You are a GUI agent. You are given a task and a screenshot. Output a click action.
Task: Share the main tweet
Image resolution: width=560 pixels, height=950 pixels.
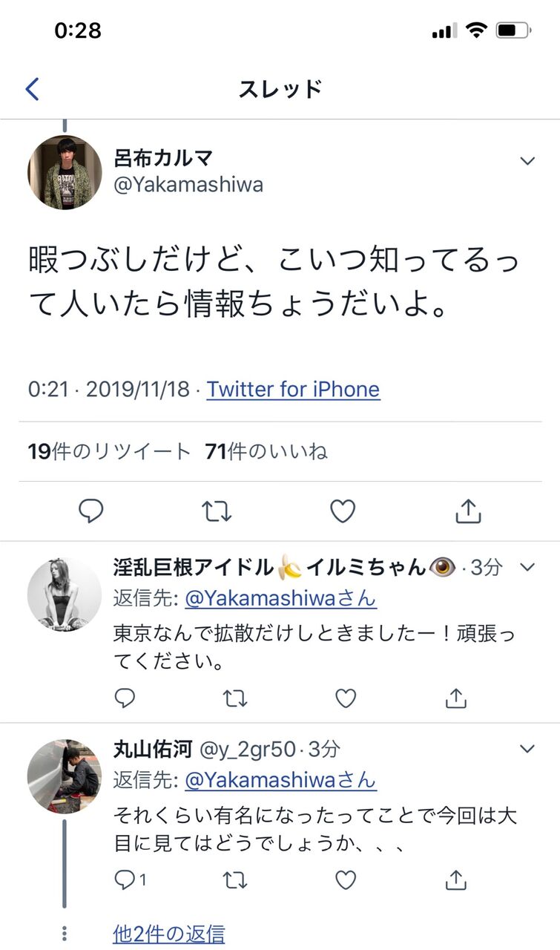tap(468, 511)
